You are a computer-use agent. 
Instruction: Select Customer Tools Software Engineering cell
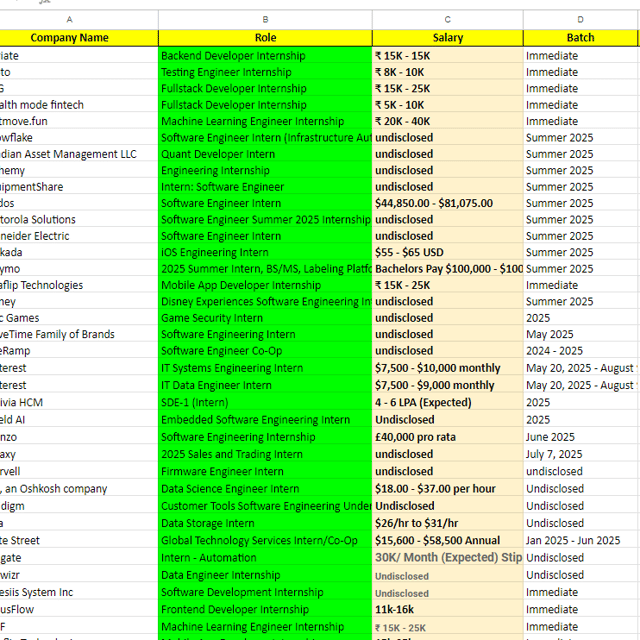point(265,506)
